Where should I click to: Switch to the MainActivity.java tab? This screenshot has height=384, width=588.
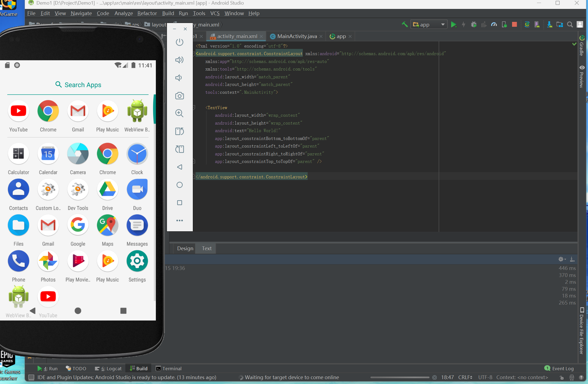point(297,36)
